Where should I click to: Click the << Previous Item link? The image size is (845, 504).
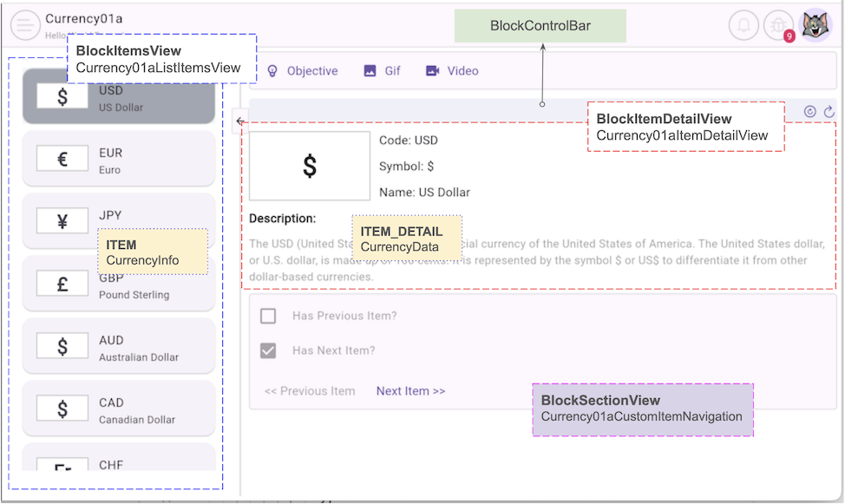(x=310, y=391)
